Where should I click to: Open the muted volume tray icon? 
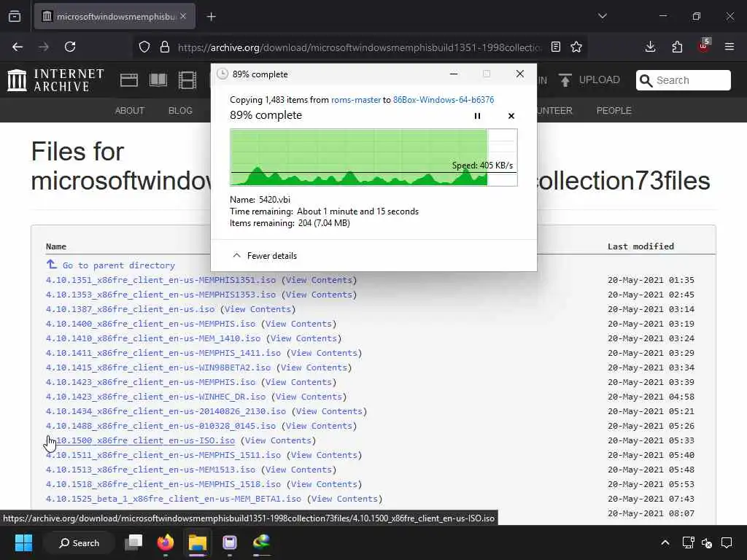pyautogui.click(x=707, y=542)
